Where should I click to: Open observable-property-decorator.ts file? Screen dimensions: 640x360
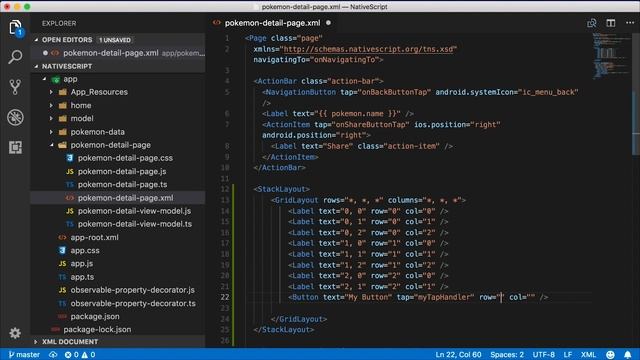[x=133, y=303]
